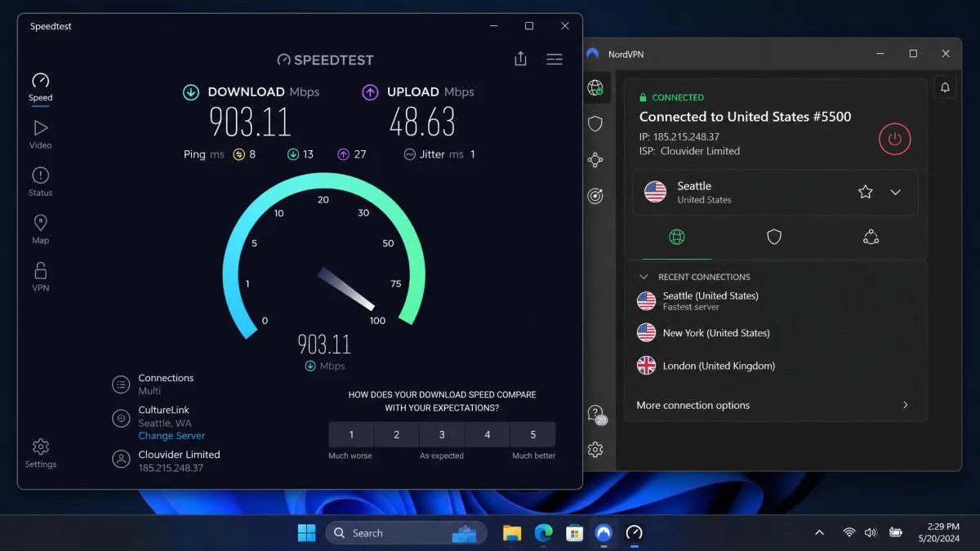Click the Speedtest taskbar icon
980x551 pixels.
tap(635, 533)
